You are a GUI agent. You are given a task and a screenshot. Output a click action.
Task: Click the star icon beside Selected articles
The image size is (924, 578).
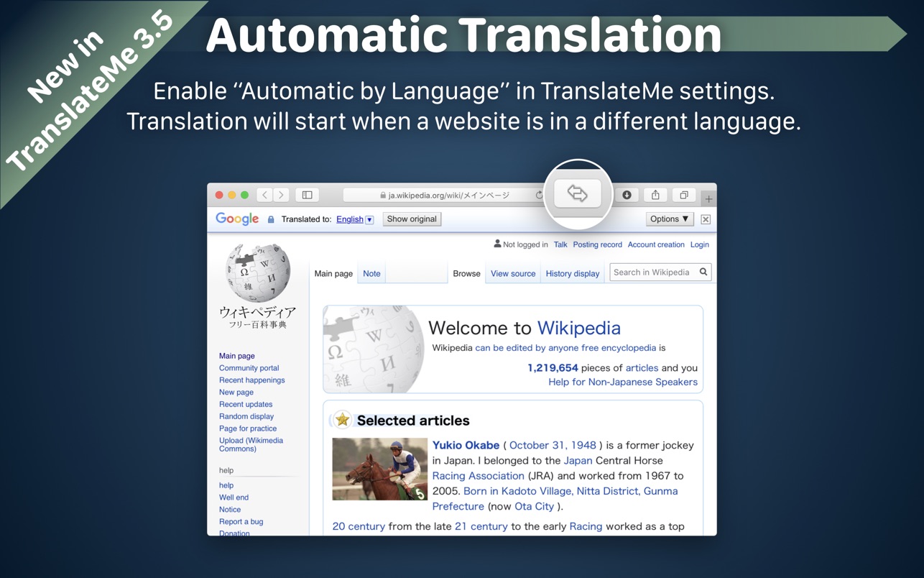[x=343, y=420]
